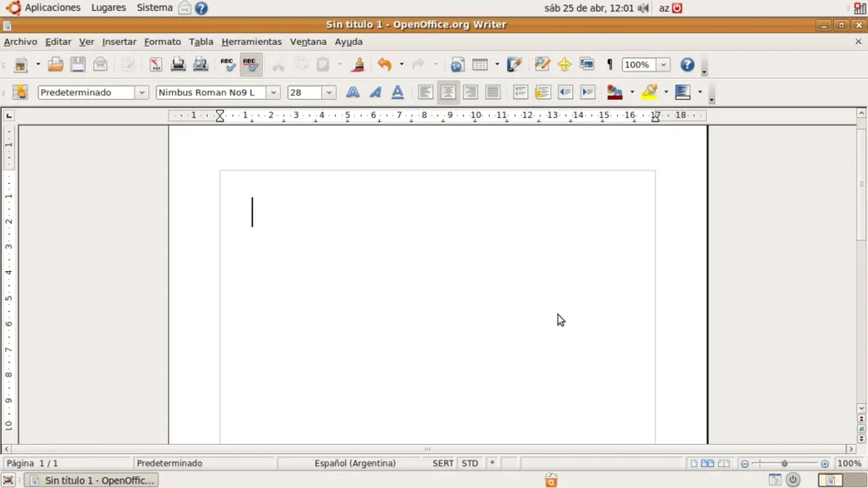Enable italic formatting
Screen dimensions: 868x488
click(375, 91)
